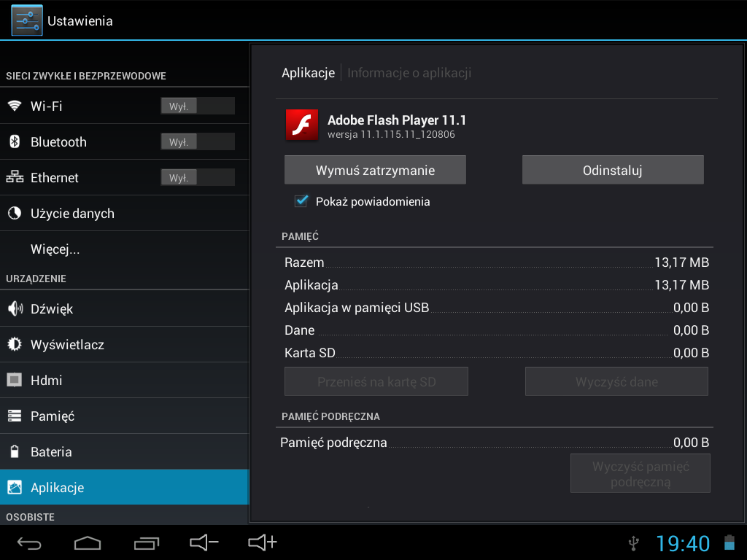Tap PAMIĘĆ PODRĘCZNA section header
This screenshot has height=560, width=747.
[x=330, y=416]
